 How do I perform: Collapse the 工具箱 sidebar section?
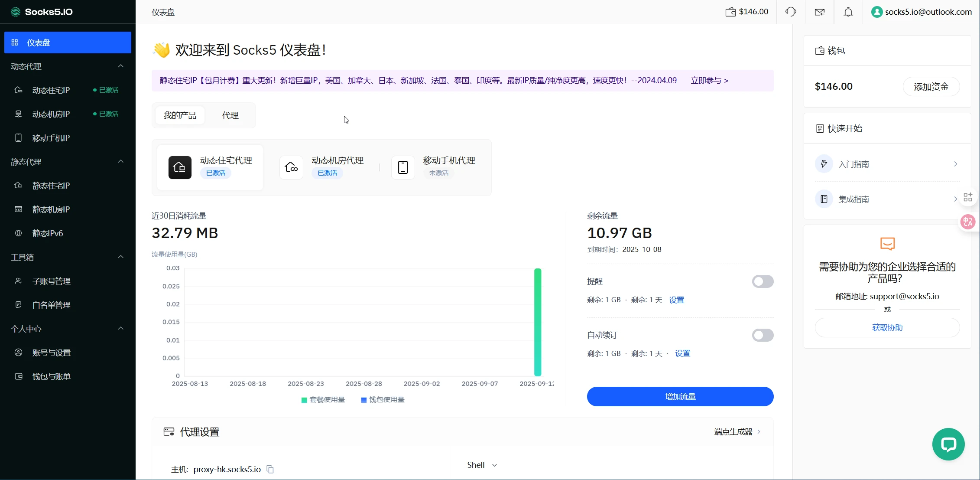point(121,257)
